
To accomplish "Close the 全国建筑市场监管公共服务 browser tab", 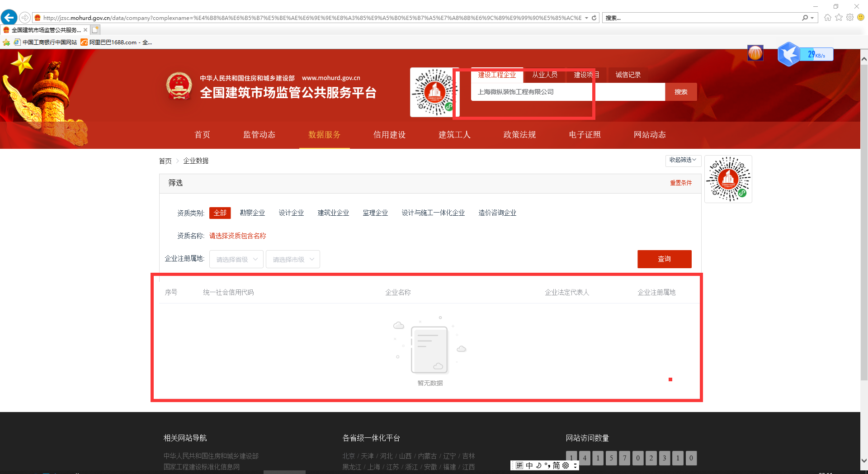I will (85, 30).
